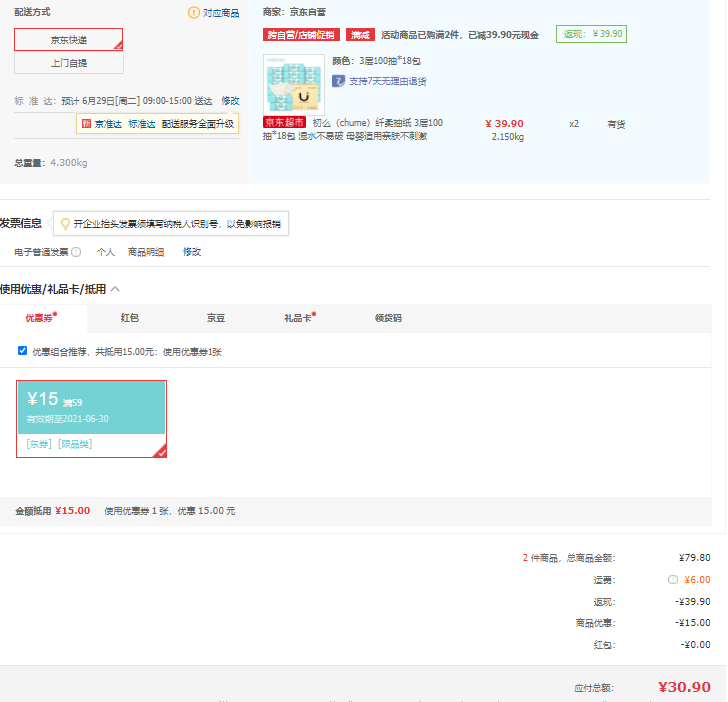
Task: Collapse the 使用优惠/礼品卡/抵用 section
Action: [x=115, y=289]
